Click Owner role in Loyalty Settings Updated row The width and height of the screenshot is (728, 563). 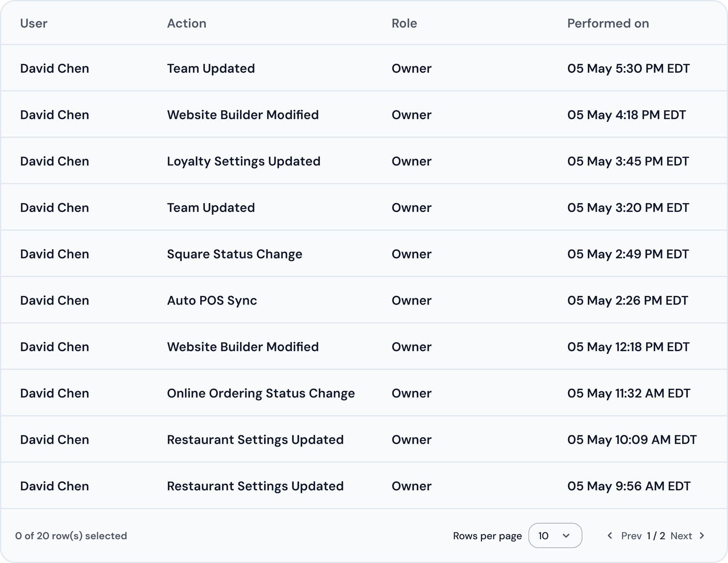pos(411,161)
